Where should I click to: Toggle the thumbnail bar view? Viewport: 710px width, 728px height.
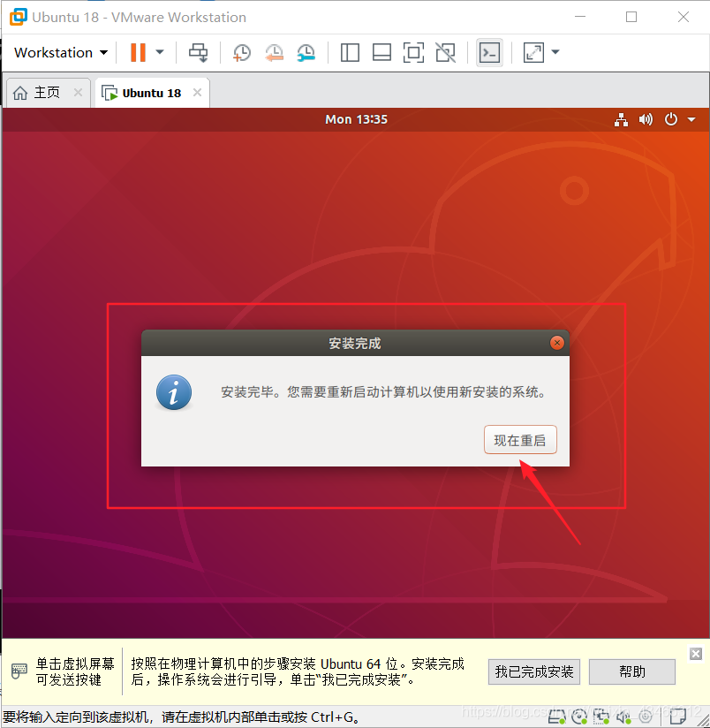click(381, 52)
